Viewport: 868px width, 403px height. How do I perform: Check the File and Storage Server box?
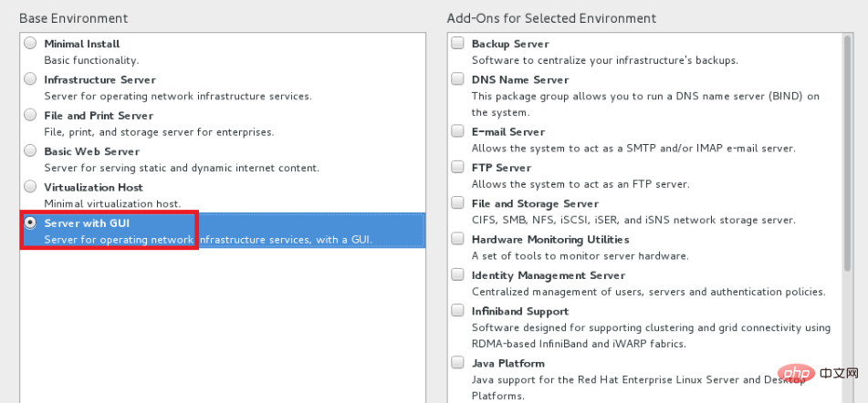[x=457, y=203]
